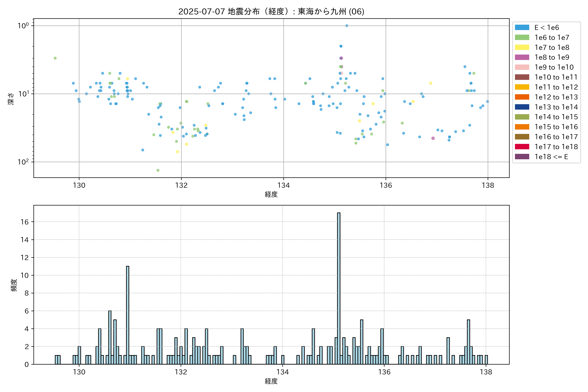Click the green 1e6 to 1e7 legend swatch
This screenshot has width=588, height=392.
(522, 38)
